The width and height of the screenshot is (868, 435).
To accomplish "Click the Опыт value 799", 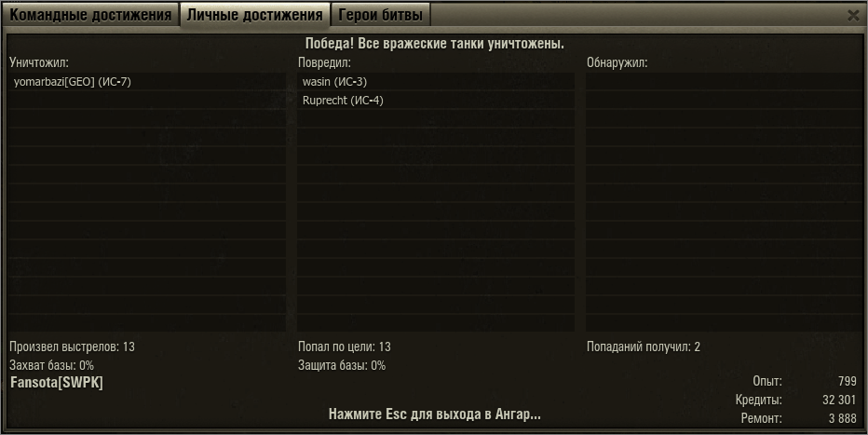I will click(847, 381).
